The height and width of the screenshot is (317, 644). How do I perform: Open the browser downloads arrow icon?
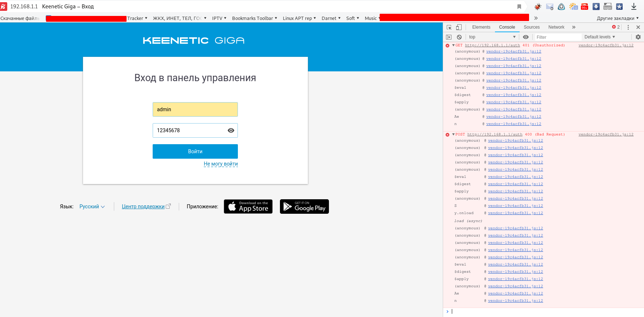(634, 7)
